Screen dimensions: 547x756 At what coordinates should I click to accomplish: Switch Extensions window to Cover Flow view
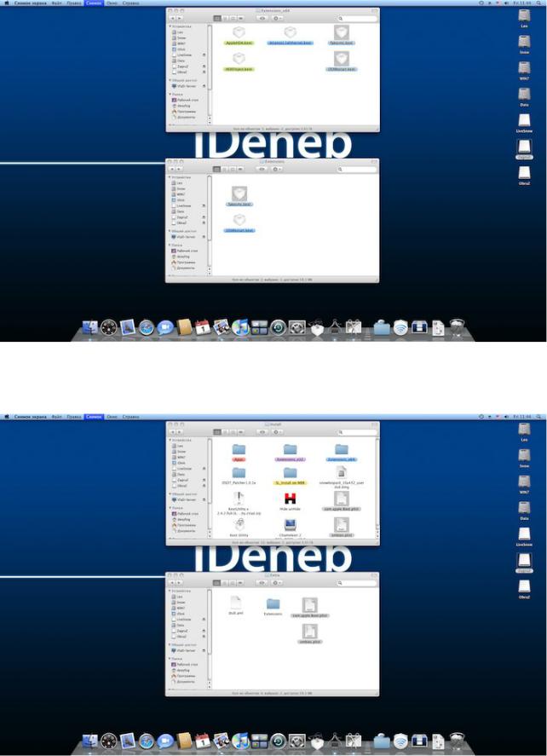tap(240, 170)
